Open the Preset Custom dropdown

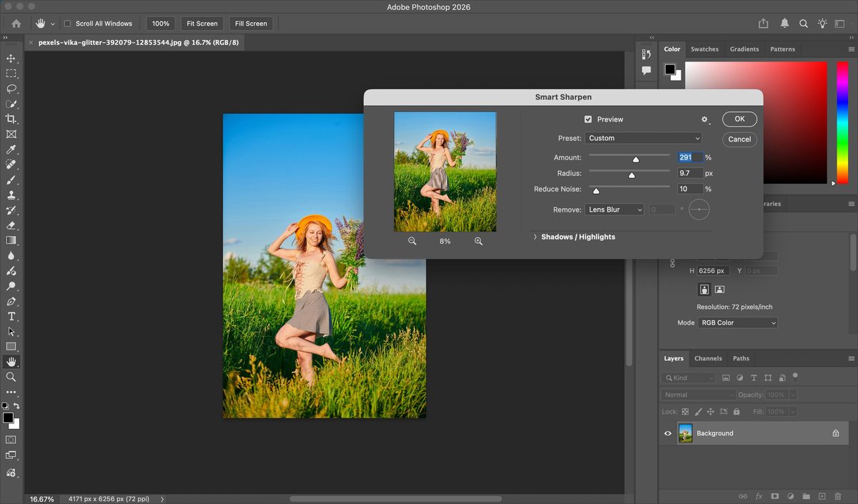[x=643, y=138]
